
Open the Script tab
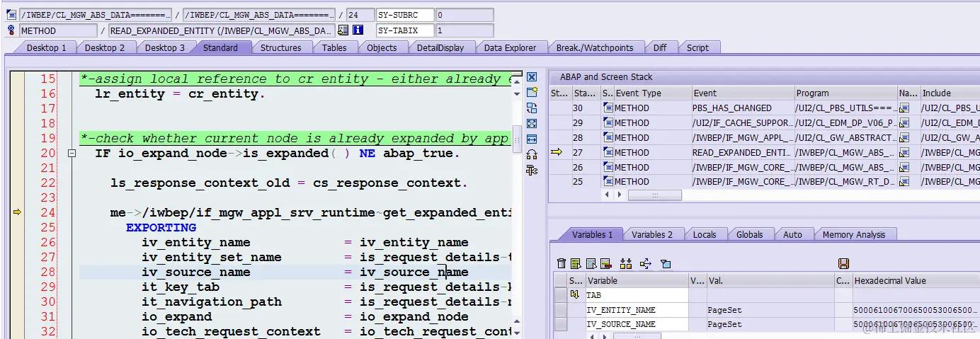pos(697,47)
